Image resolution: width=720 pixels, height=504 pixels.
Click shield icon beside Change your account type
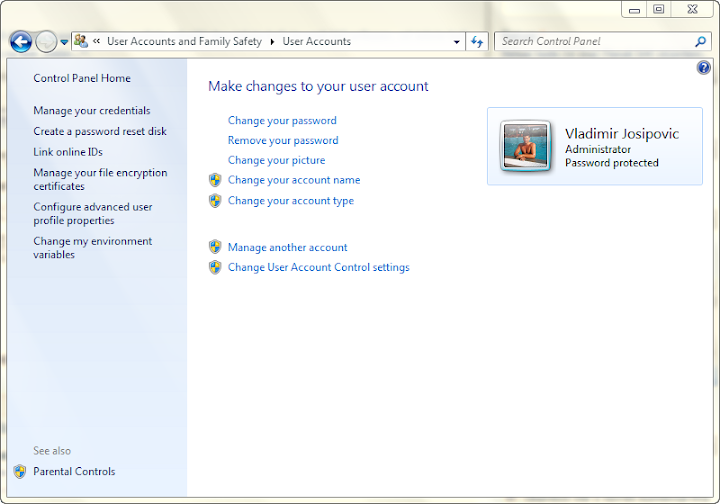pos(215,201)
